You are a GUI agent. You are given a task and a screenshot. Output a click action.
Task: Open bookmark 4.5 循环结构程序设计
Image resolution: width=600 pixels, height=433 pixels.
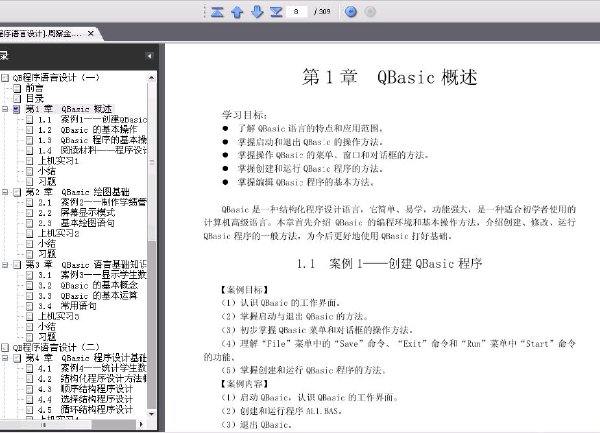(x=85, y=410)
